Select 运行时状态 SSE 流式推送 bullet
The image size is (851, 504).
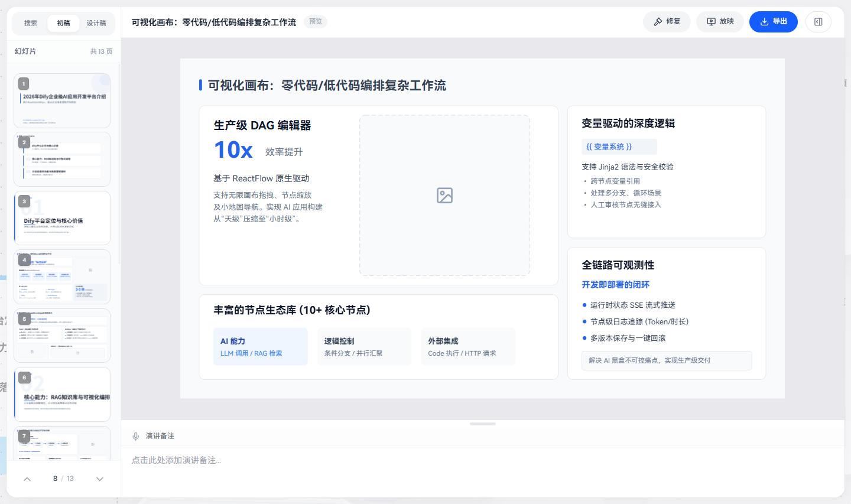tap(633, 305)
